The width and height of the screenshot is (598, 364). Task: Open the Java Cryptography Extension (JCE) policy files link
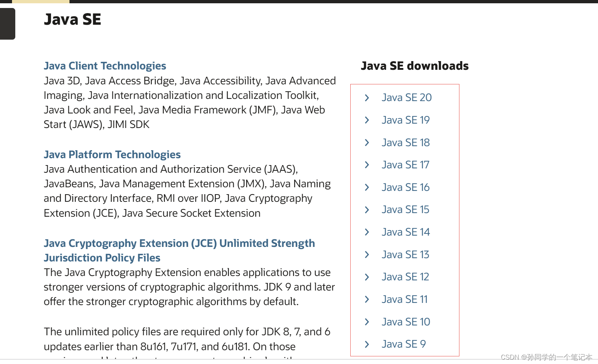pos(179,251)
